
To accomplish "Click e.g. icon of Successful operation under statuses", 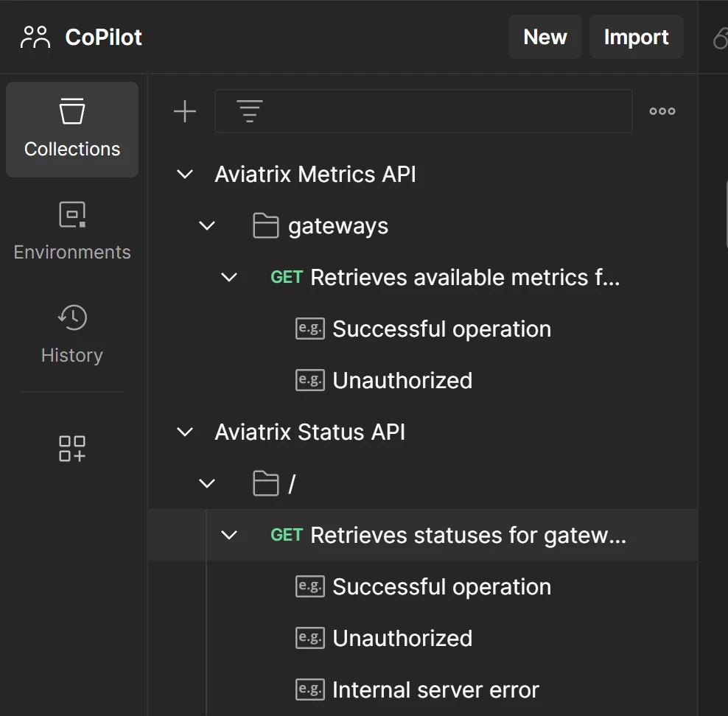I will click(x=310, y=586).
